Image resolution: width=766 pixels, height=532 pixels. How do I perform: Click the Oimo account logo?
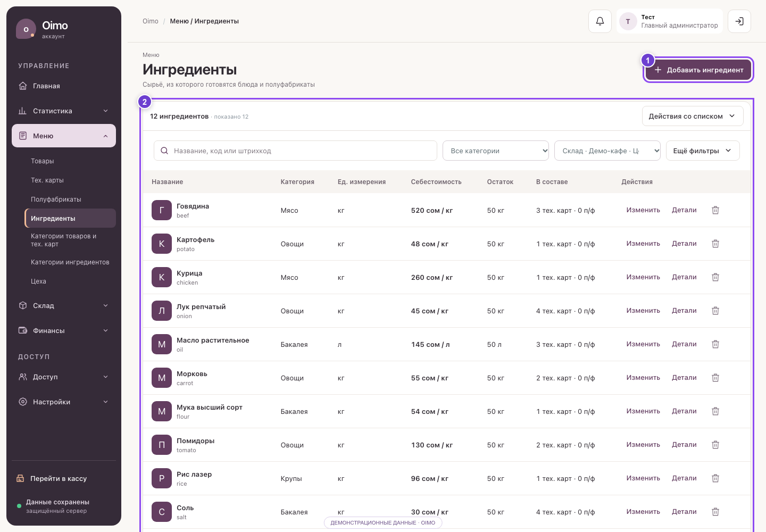pyautogui.click(x=26, y=29)
